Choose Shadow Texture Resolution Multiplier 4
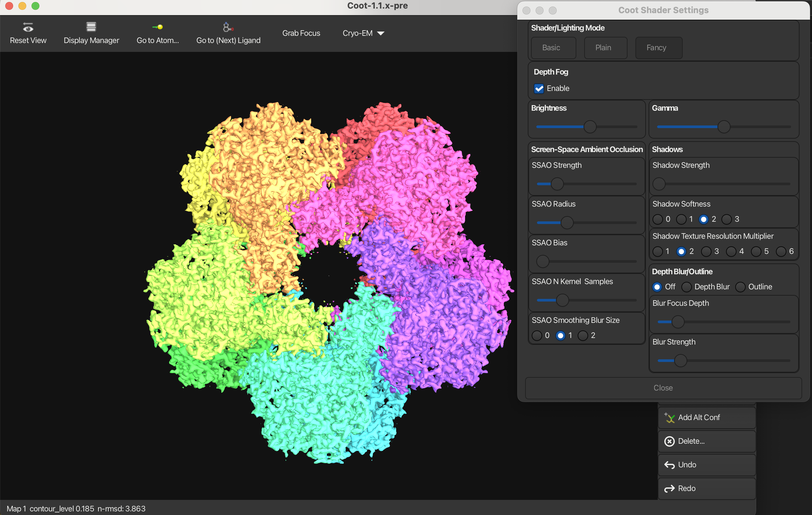Image resolution: width=812 pixels, height=515 pixels. 731,252
